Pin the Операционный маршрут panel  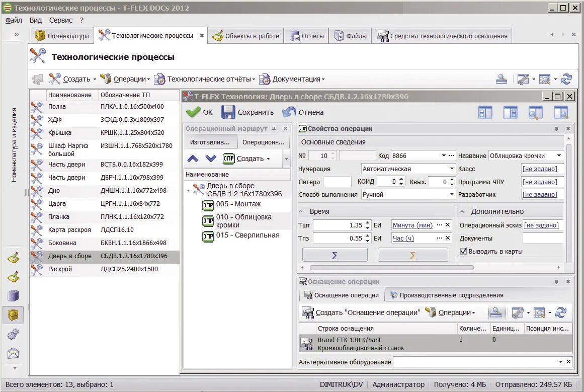click(x=274, y=128)
